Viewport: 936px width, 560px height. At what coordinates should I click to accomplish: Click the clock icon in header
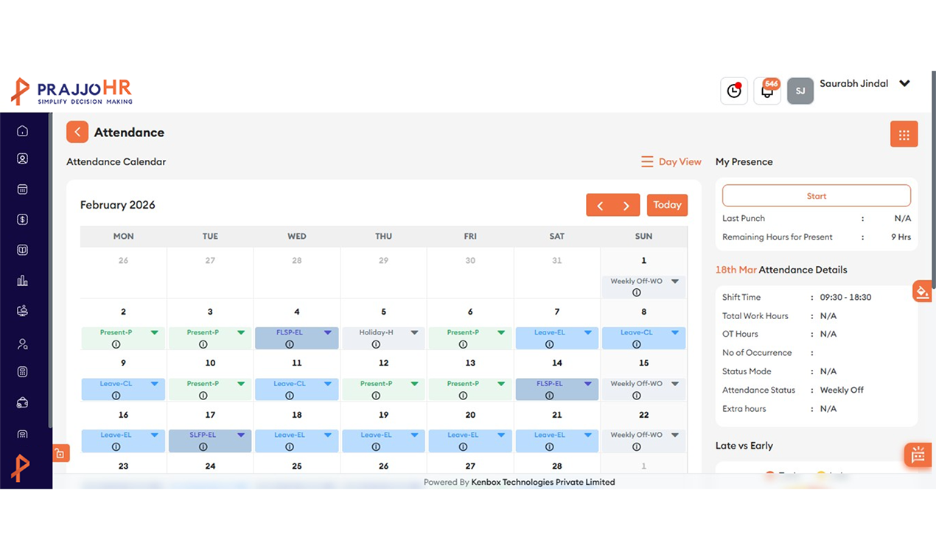point(734,91)
